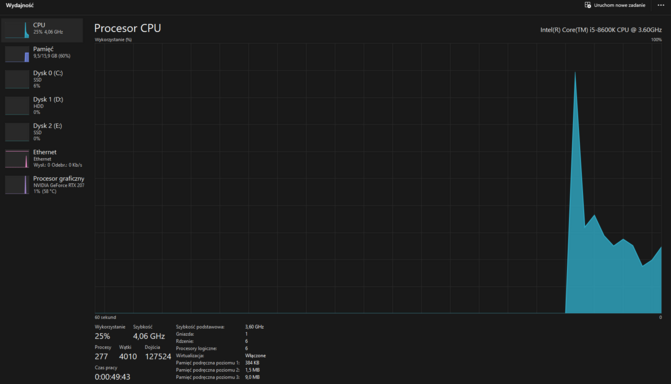Screen dimensions: 671x384
Task: Open the Ethernet network graph thumbnail
Action: click(17, 159)
